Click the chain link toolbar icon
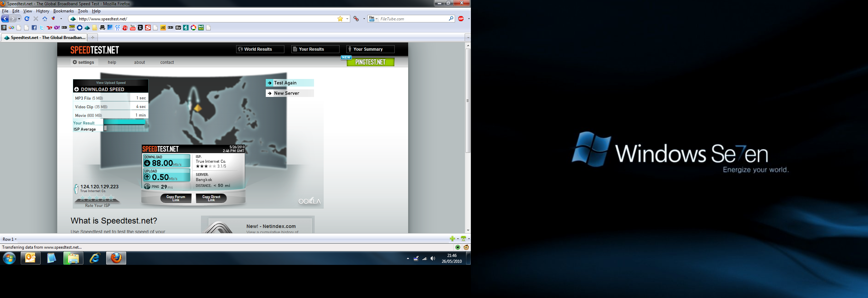 tap(356, 19)
